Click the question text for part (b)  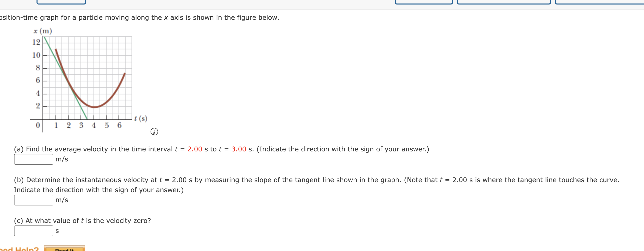pos(175,180)
